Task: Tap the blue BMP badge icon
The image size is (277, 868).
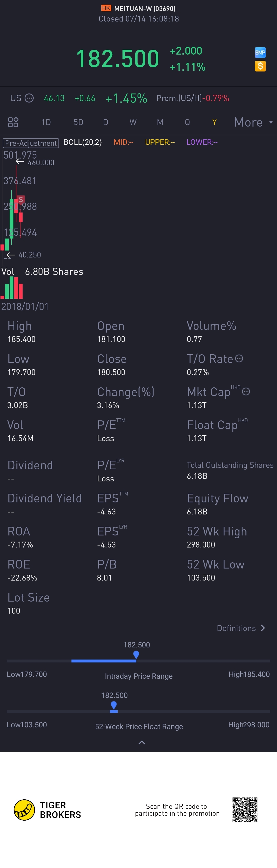Action: (x=260, y=52)
